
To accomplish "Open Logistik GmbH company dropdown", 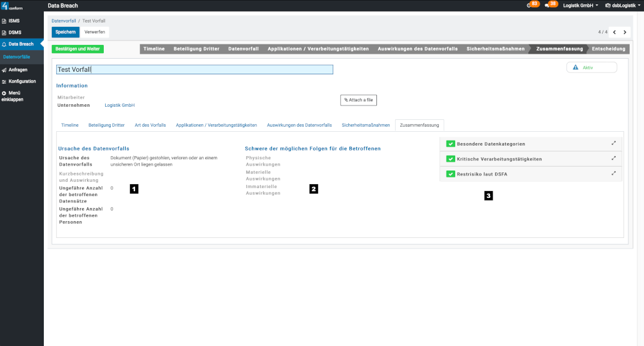I will 580,5.
